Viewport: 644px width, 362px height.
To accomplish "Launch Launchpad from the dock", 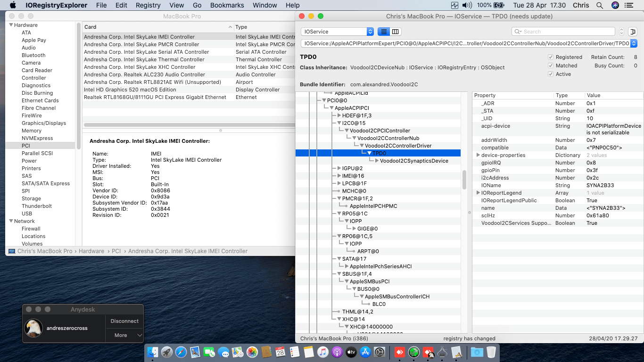I will (x=167, y=352).
